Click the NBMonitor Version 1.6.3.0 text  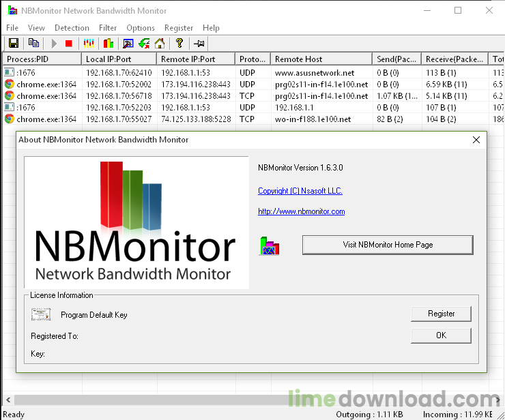[300, 168]
